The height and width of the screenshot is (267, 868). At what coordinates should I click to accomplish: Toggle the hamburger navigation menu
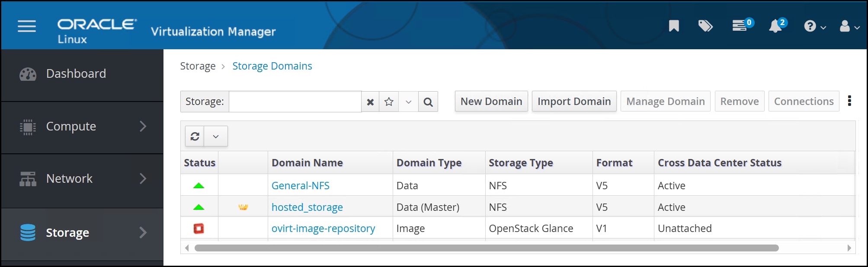pyautogui.click(x=27, y=26)
